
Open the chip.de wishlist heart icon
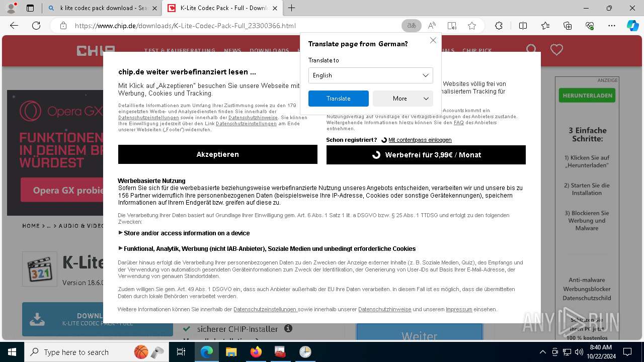click(556, 50)
